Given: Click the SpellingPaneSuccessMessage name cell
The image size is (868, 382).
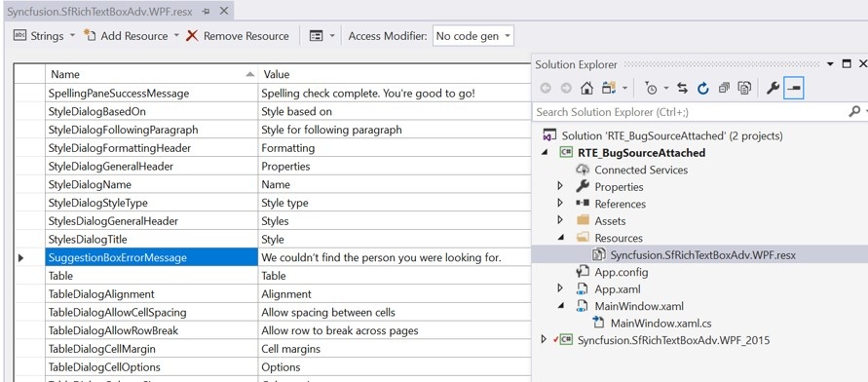Looking at the screenshot, I should click(151, 93).
